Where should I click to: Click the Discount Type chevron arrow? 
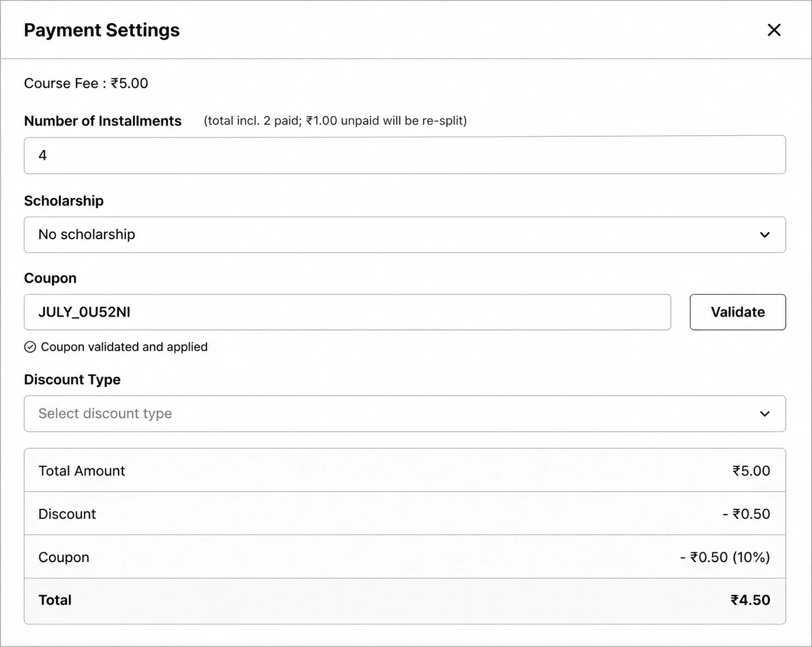[765, 414]
